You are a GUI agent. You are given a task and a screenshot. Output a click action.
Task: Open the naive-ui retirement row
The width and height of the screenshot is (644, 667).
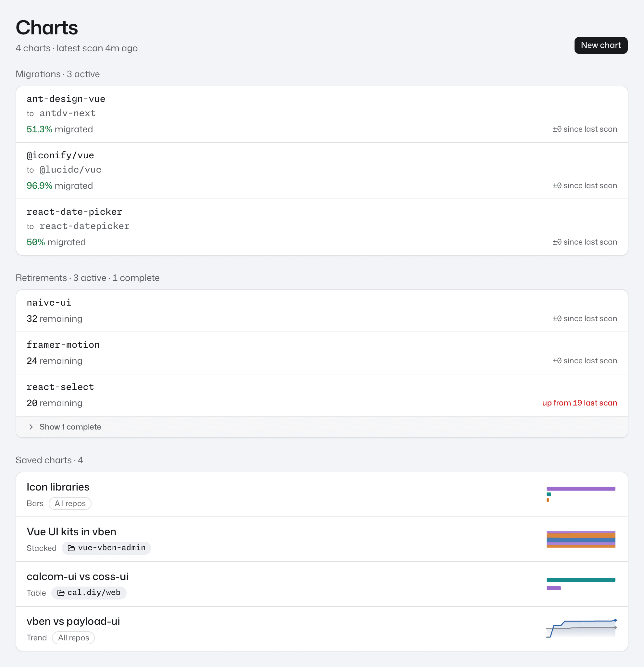(x=322, y=311)
